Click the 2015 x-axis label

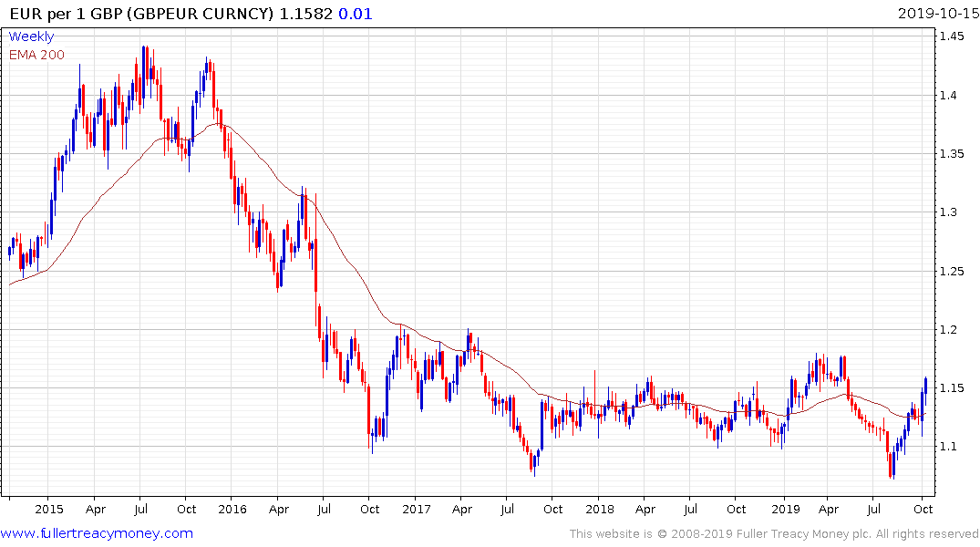point(48,509)
